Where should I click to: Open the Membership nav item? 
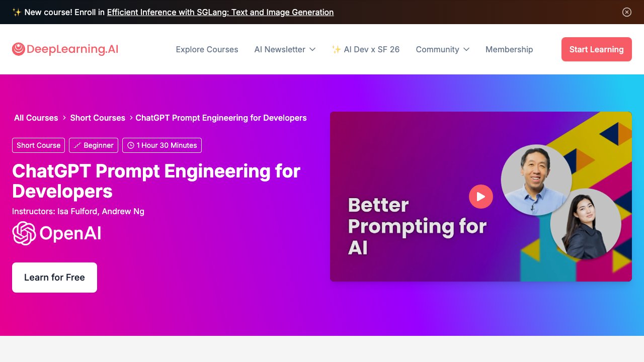[509, 49]
